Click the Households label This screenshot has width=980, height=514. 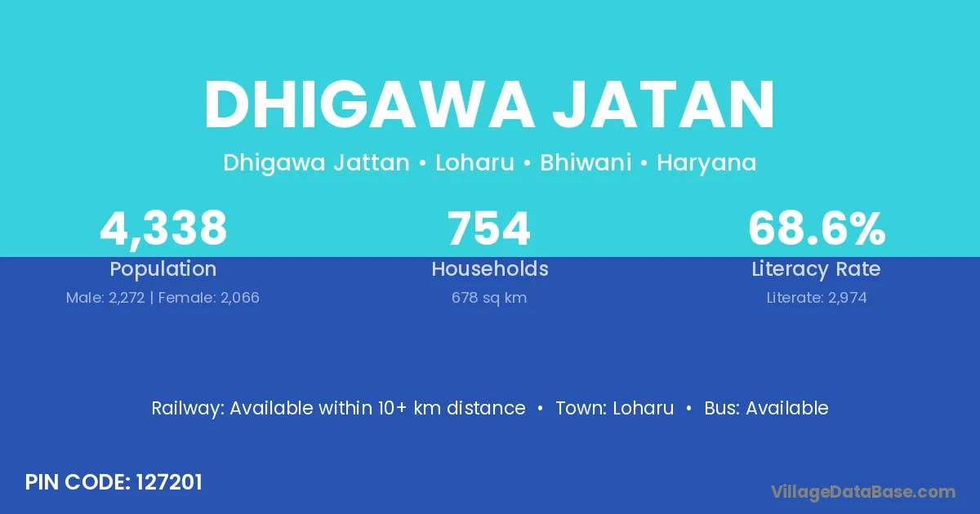pos(489,269)
